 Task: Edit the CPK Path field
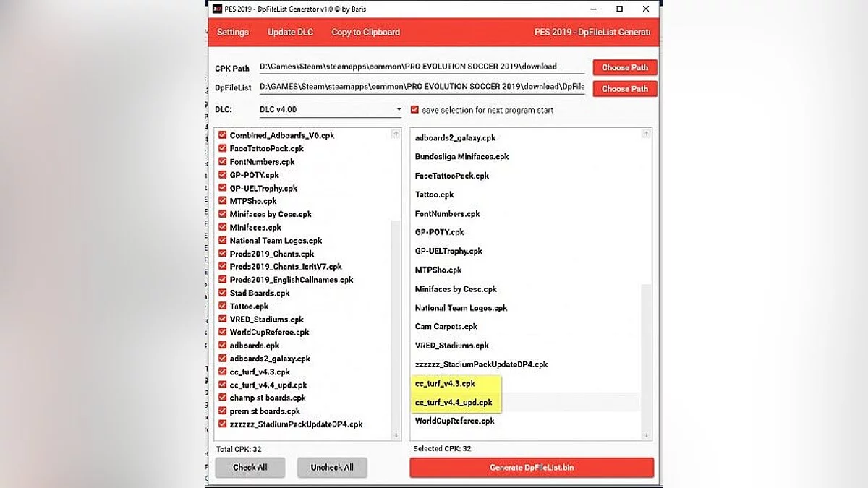[422, 67]
